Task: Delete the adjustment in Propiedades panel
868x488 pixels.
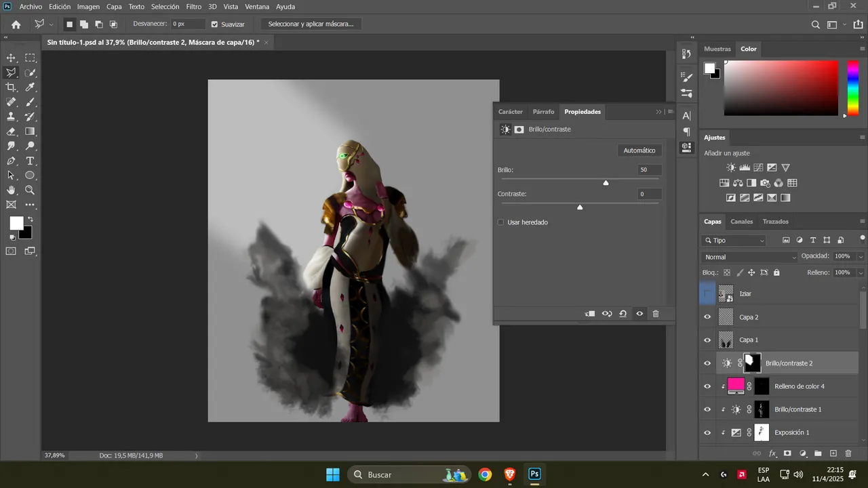Action: pyautogui.click(x=656, y=314)
